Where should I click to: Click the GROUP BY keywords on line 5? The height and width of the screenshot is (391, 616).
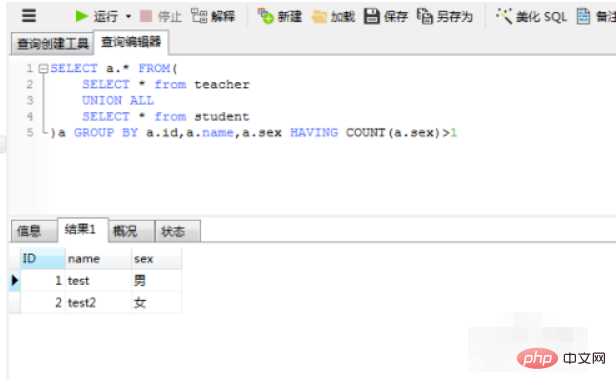click(106, 133)
